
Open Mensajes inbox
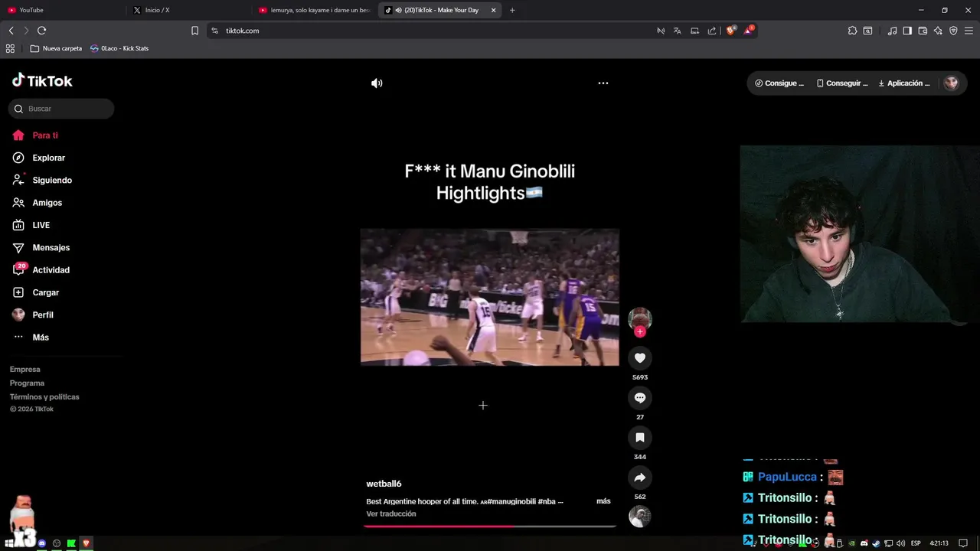[x=41, y=247]
